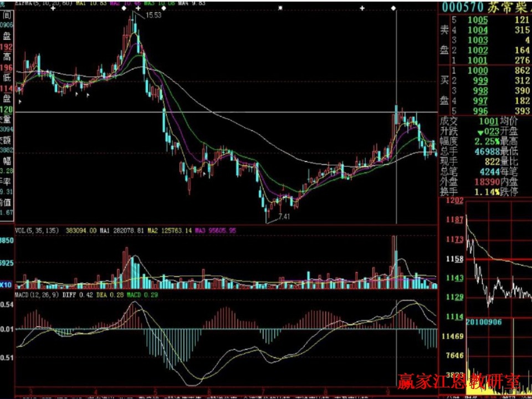532x399 pixels.
Task: Click the stock name 苏常柴 in the header
Action: (509, 7)
